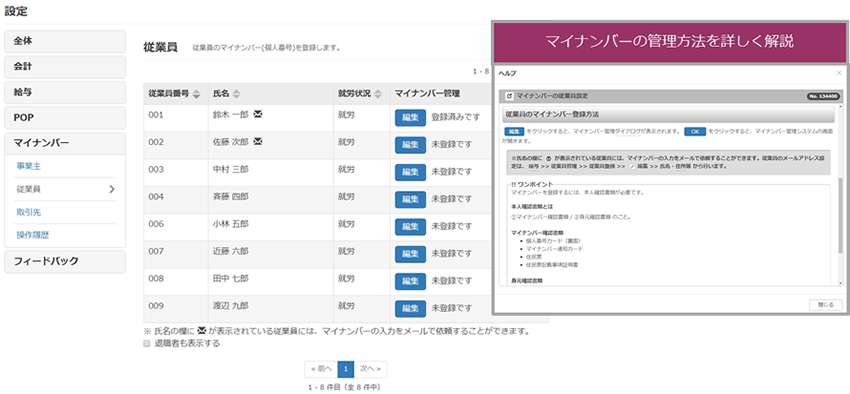Open 会計 settings section
Image resolution: width=850 pixels, height=394 pixels.
[x=65, y=67]
